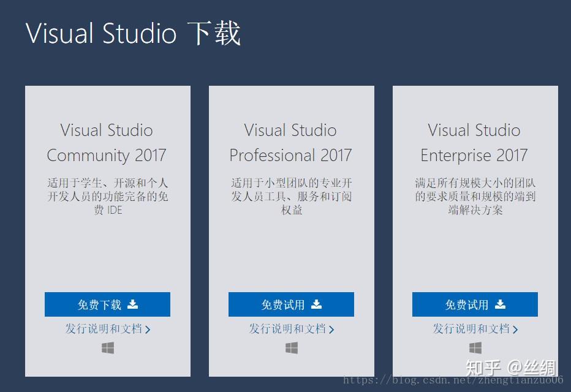The image size is (571, 392).
Task: Click the Visual Studio 下载 page heading
Action: click(x=134, y=34)
